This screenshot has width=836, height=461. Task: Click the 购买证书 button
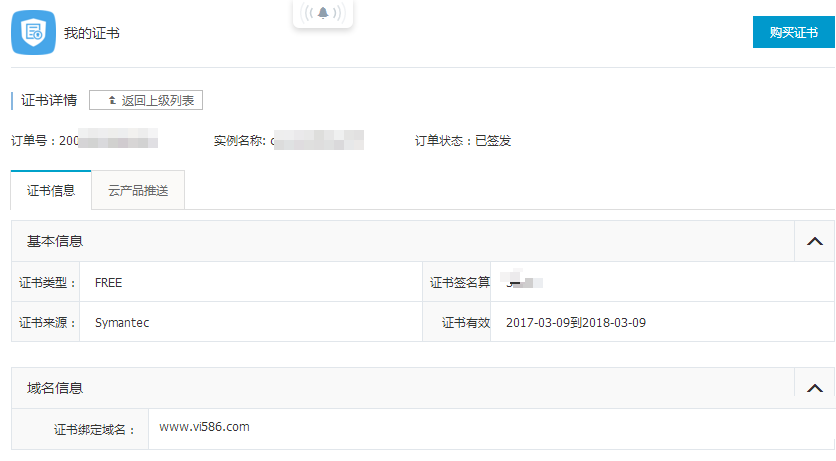click(x=794, y=32)
